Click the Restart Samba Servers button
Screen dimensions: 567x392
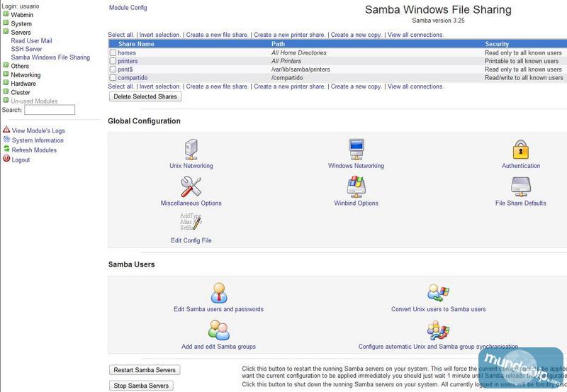tap(145, 370)
